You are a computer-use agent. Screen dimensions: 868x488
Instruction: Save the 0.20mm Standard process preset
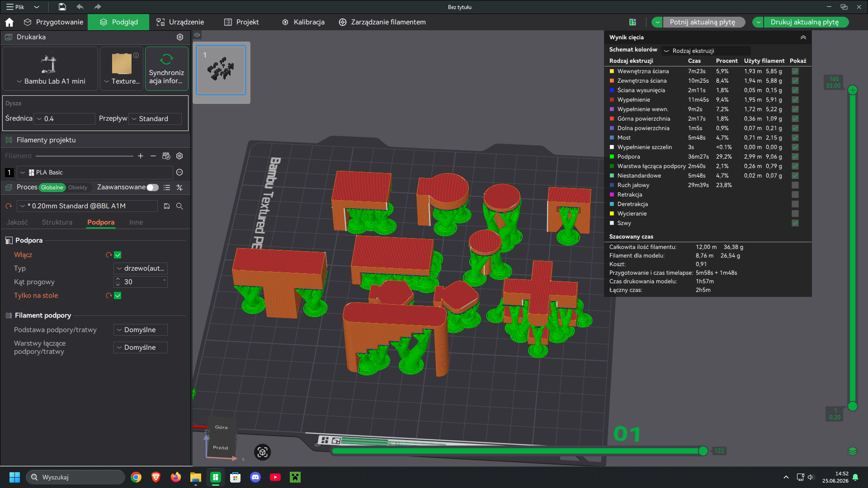[x=167, y=206]
